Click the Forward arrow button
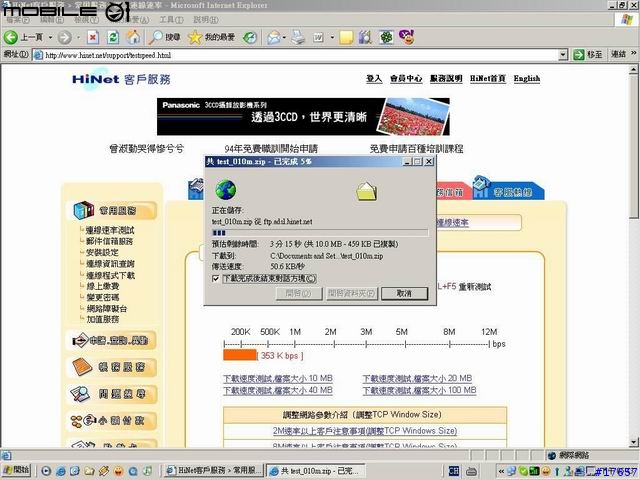Image resolution: width=640 pixels, height=480 pixels. 64,38
